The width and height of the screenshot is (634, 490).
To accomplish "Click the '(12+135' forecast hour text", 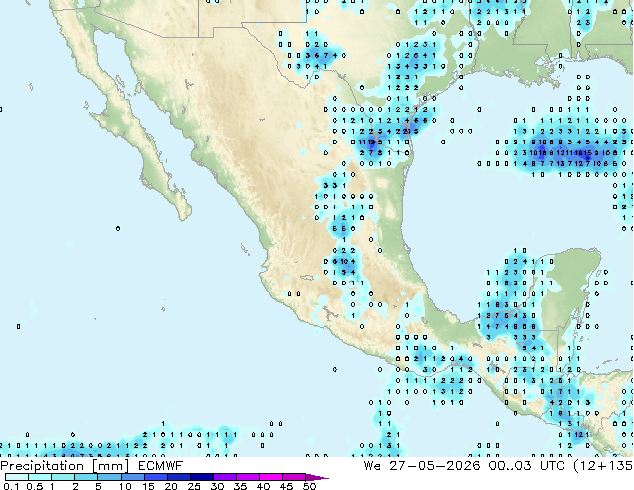I will click(x=603, y=466).
